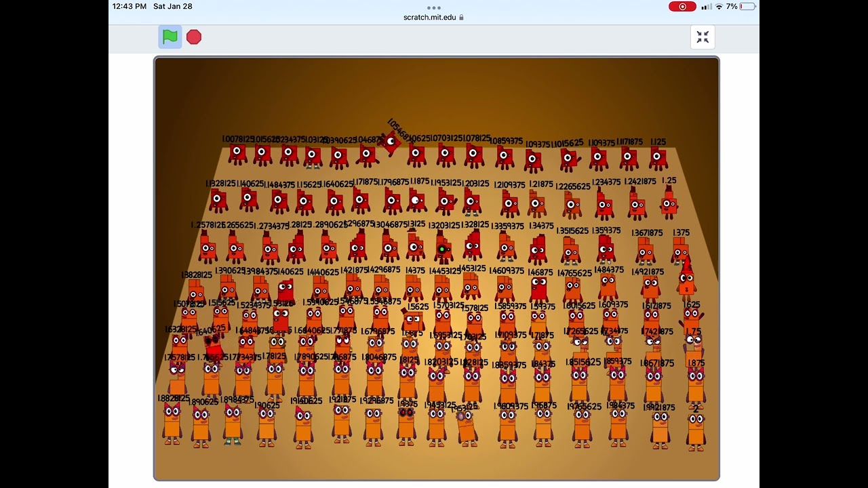Click the label 1.1015625
Image resolution: width=868 pixels, height=488 pixels.
568,144
